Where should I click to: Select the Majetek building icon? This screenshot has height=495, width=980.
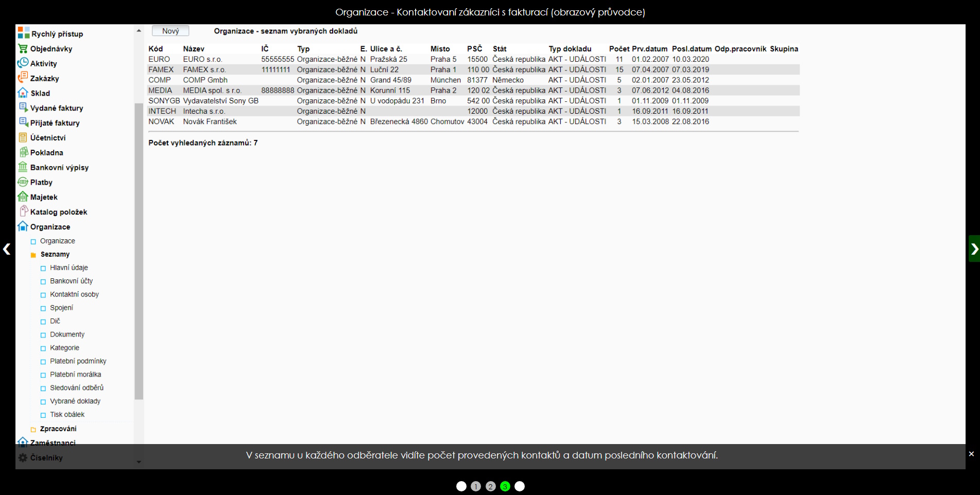click(x=23, y=197)
